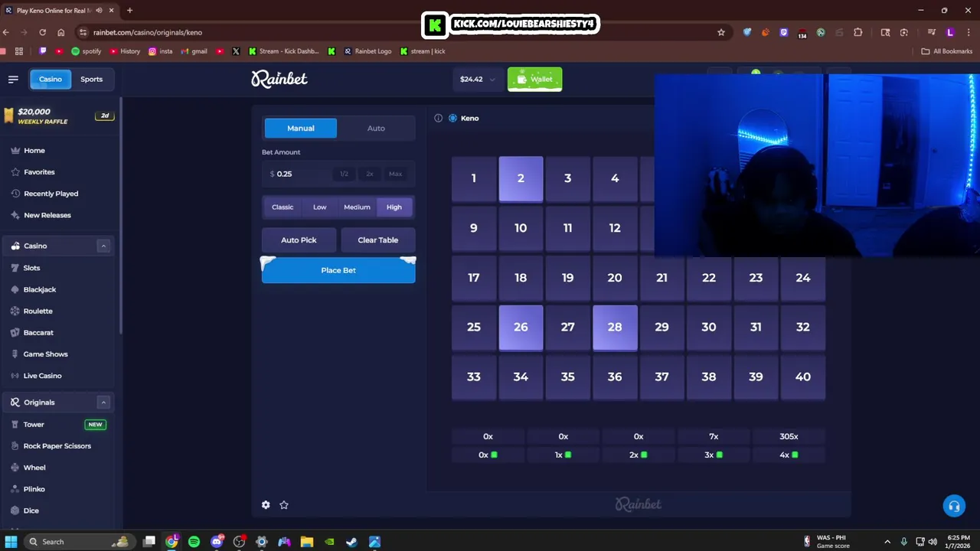Open the X bookmark icon
980x551 pixels.
pyautogui.click(x=236, y=51)
